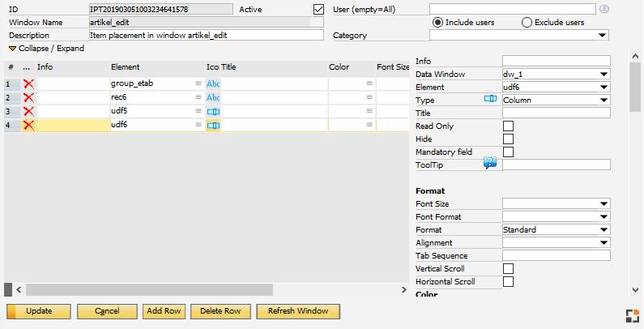Click the red delete X in row 1
This screenshot has height=329, width=644.
pos(29,83)
